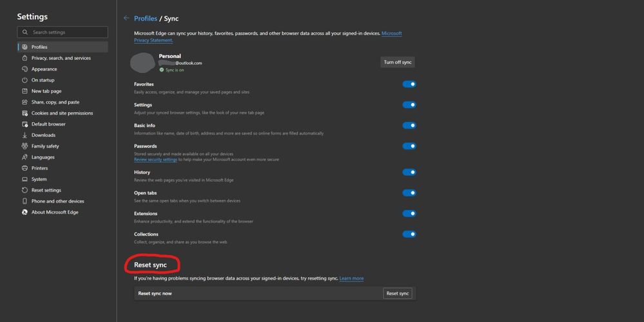This screenshot has width=644, height=322.
Task: Toggle the Passwords sync switch
Action: (409, 146)
